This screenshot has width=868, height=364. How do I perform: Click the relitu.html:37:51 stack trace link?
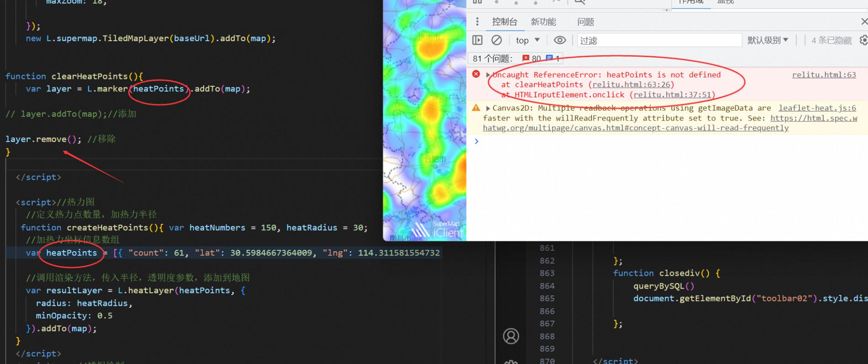(x=672, y=95)
